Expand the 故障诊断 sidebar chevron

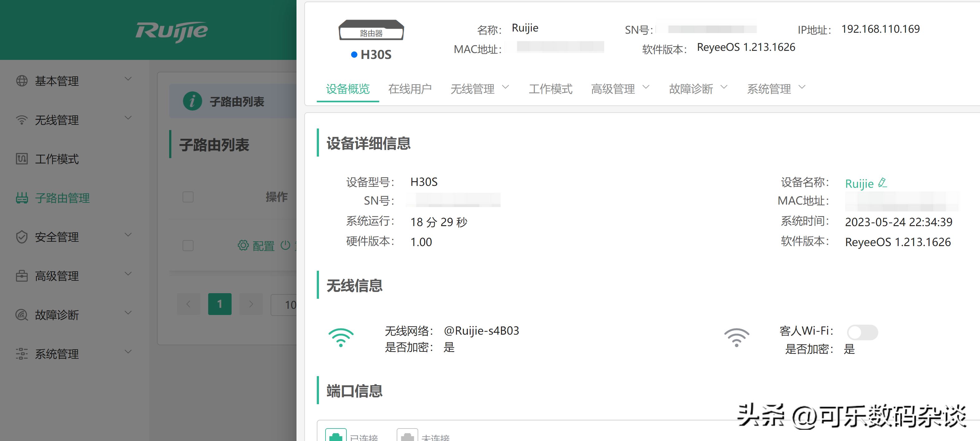(x=128, y=313)
